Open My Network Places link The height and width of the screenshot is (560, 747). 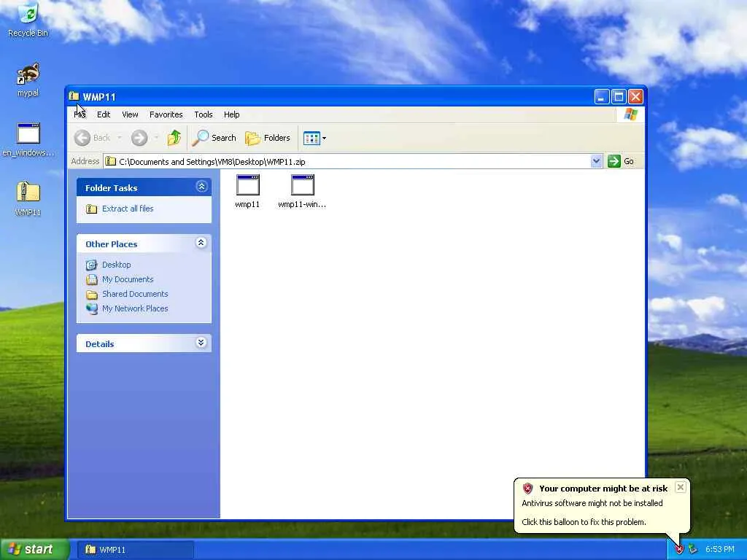pos(135,308)
